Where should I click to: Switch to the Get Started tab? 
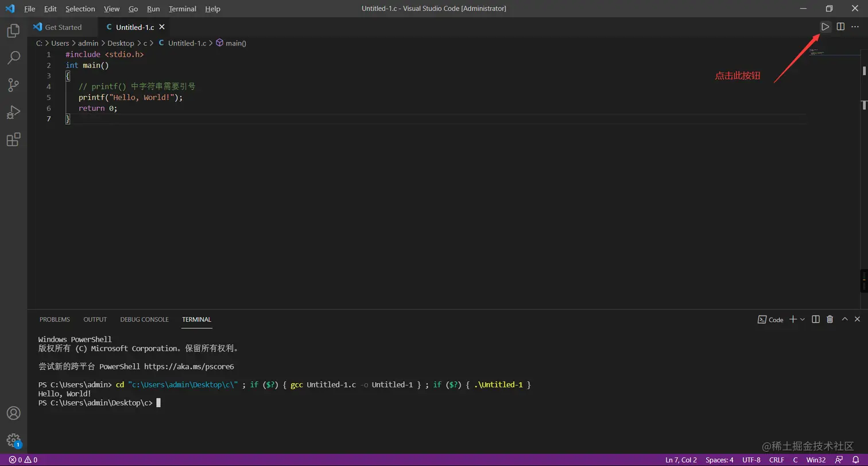tap(63, 27)
